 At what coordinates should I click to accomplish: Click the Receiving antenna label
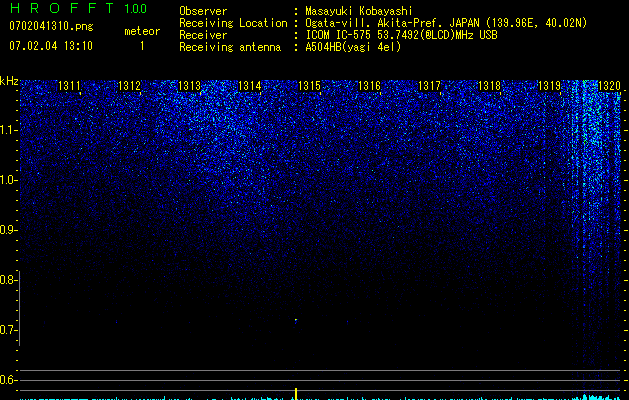click(230, 47)
